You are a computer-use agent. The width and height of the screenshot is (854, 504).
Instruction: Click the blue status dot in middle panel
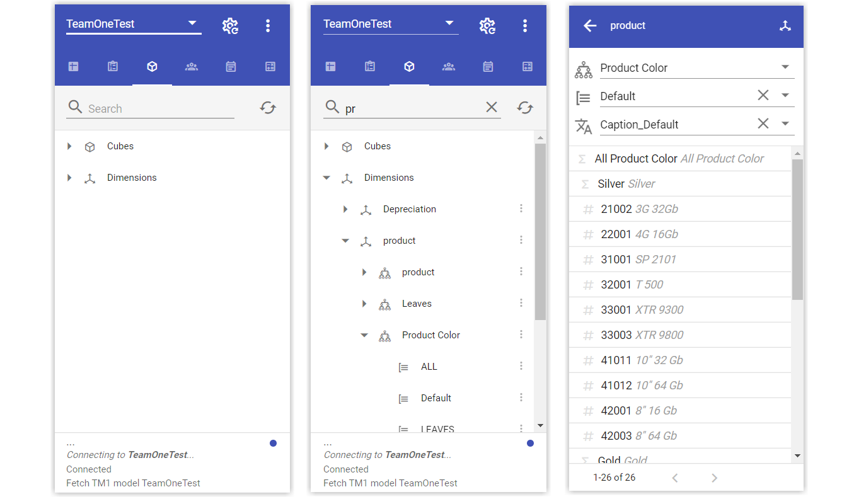point(530,444)
